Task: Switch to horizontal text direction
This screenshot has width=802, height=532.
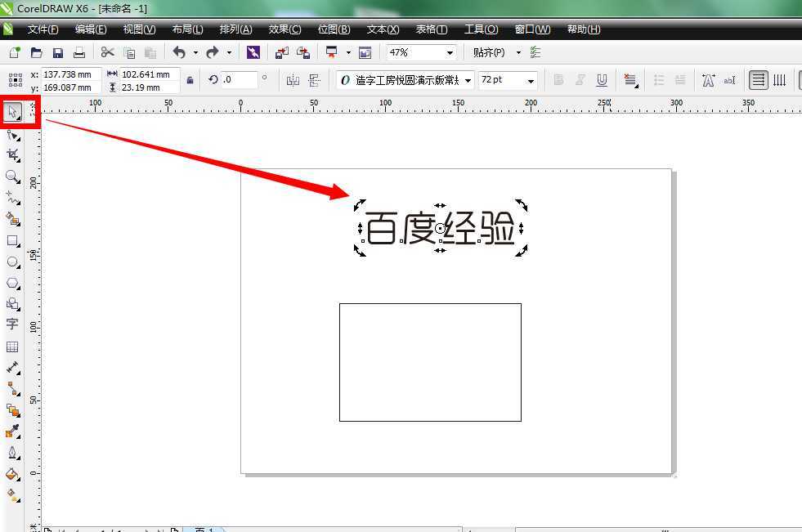Action: coord(759,80)
